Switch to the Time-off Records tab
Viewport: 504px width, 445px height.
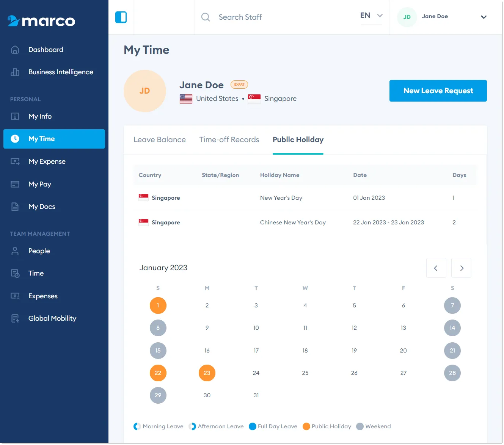[229, 139]
